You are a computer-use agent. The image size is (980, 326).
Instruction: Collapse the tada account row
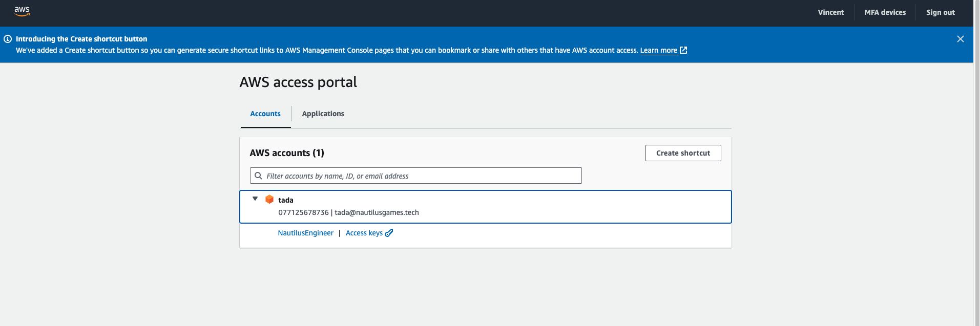pyautogui.click(x=255, y=199)
